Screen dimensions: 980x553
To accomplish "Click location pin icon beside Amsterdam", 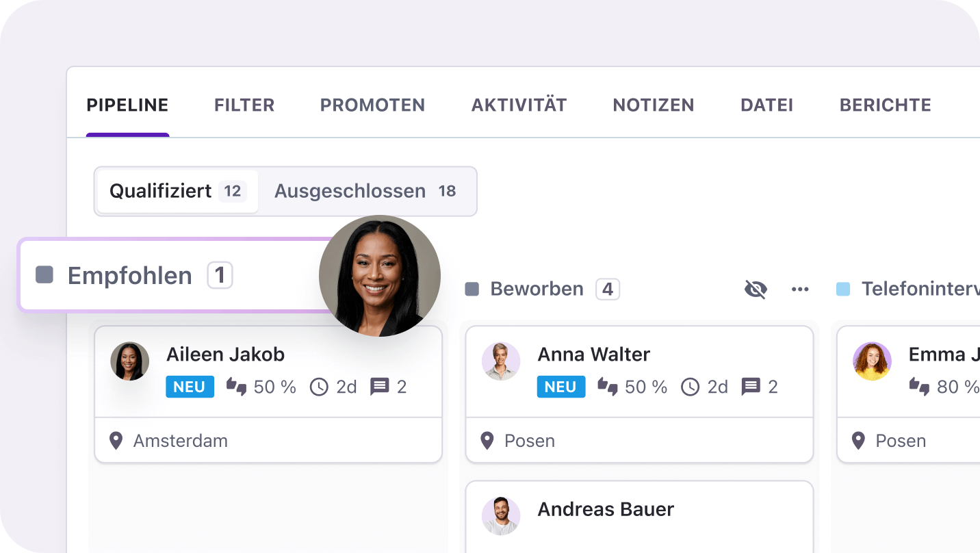I will (x=116, y=441).
